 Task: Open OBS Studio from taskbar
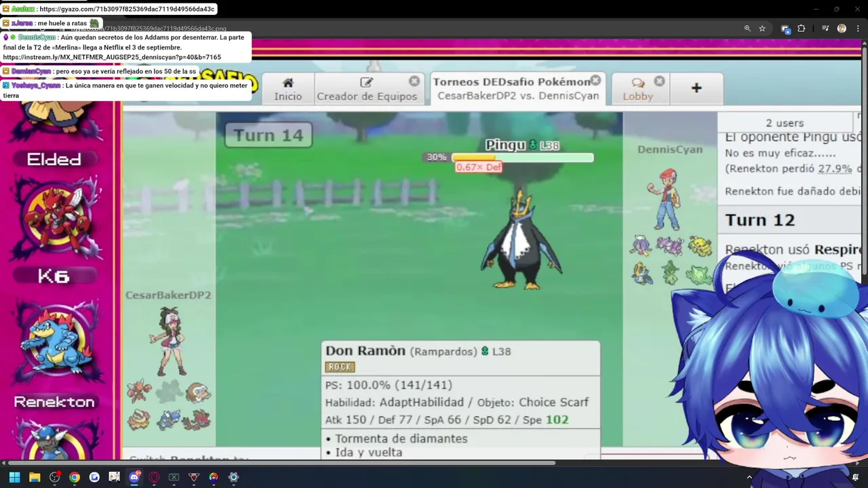pos(54,477)
